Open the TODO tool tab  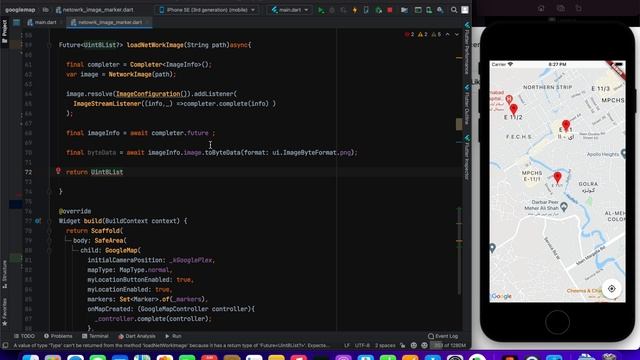click(24, 336)
